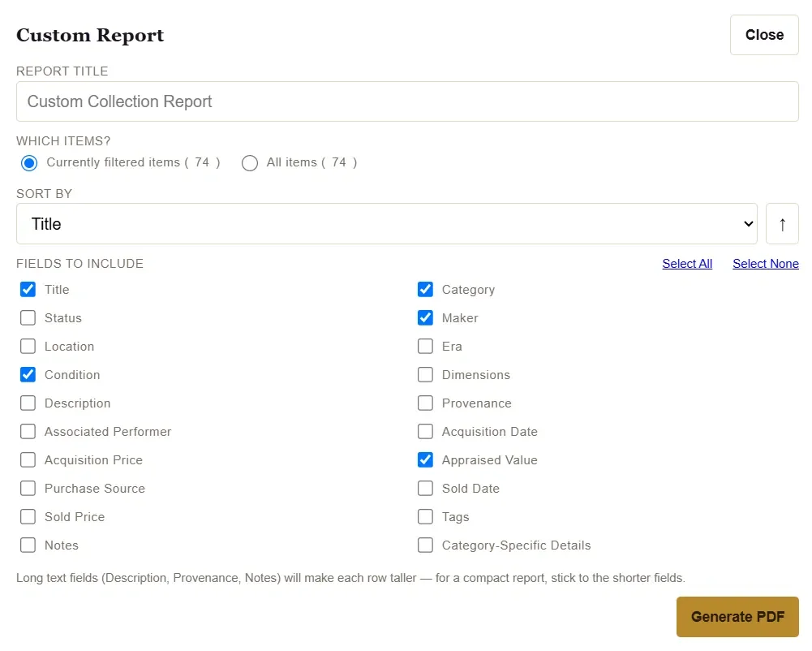The width and height of the screenshot is (812, 651).
Task: Include the Sold Date field
Action: click(x=425, y=489)
